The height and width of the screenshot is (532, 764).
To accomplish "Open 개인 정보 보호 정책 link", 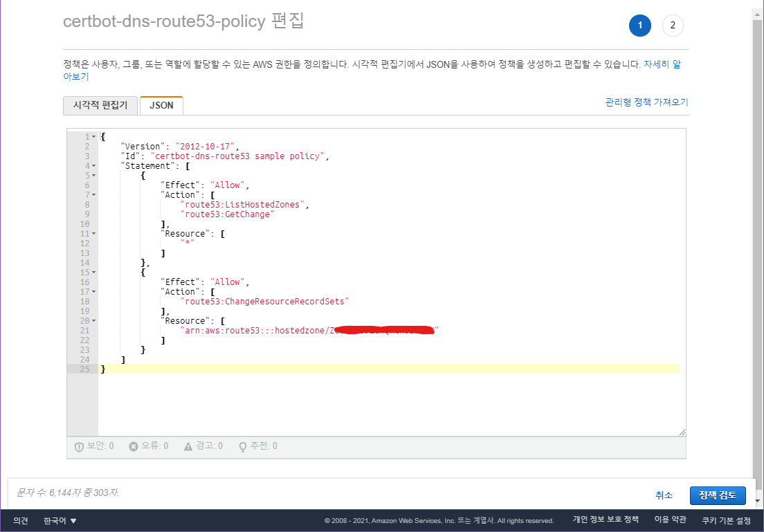I will 605,520.
